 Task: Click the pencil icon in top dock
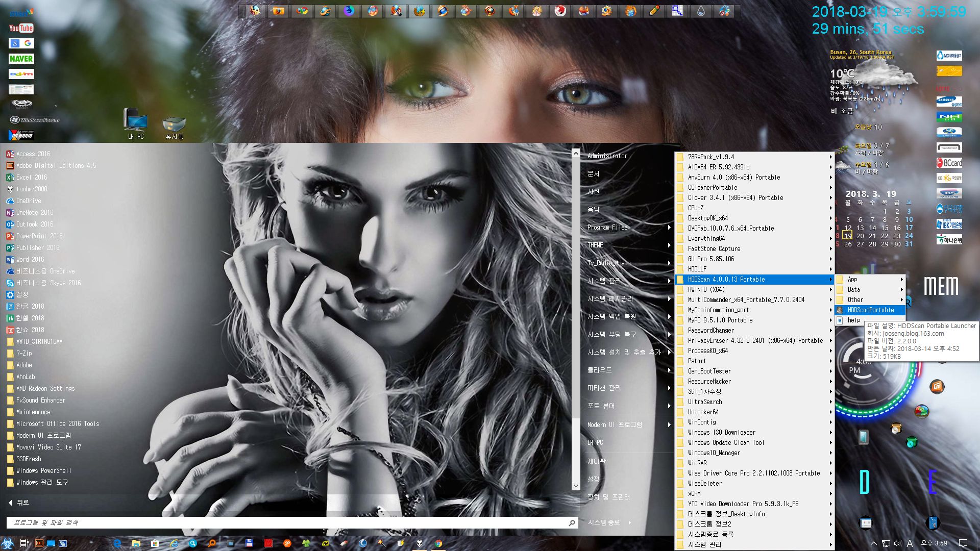(x=654, y=11)
